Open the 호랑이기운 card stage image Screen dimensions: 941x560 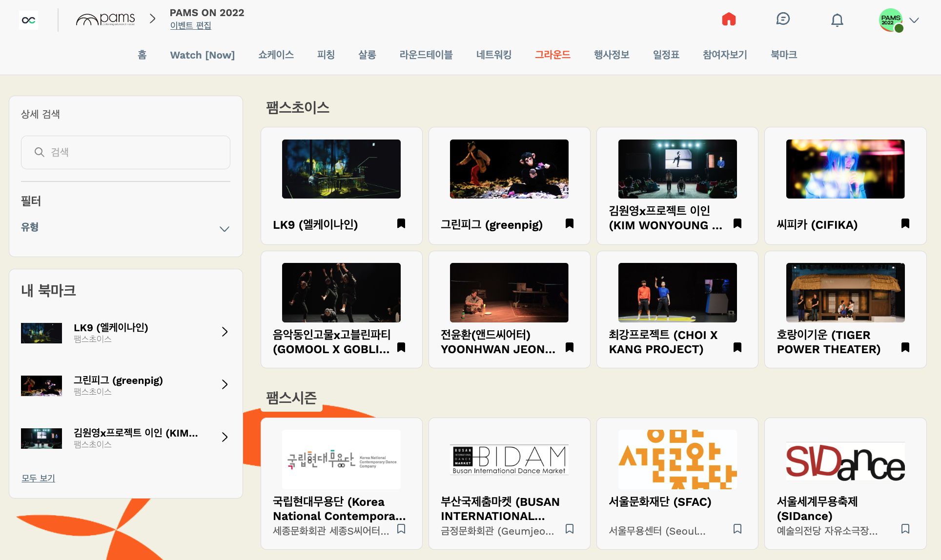845,293
